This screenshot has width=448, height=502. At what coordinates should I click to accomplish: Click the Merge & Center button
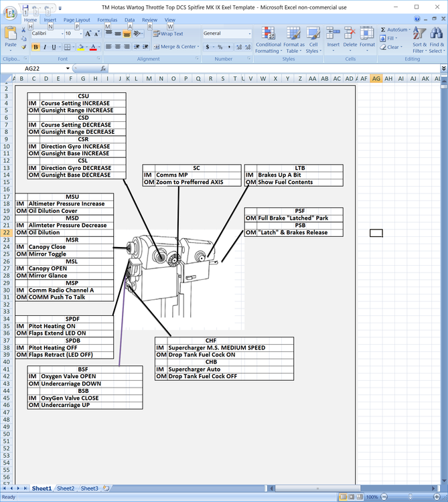(175, 47)
